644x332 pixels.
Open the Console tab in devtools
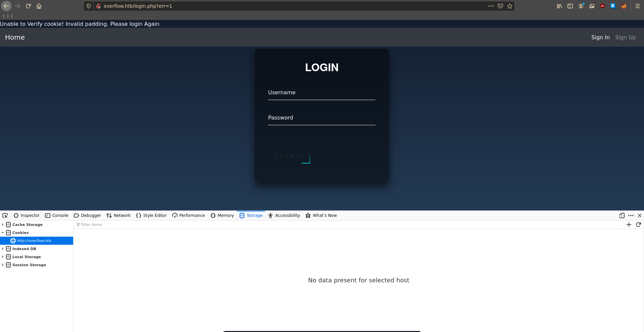point(57,216)
